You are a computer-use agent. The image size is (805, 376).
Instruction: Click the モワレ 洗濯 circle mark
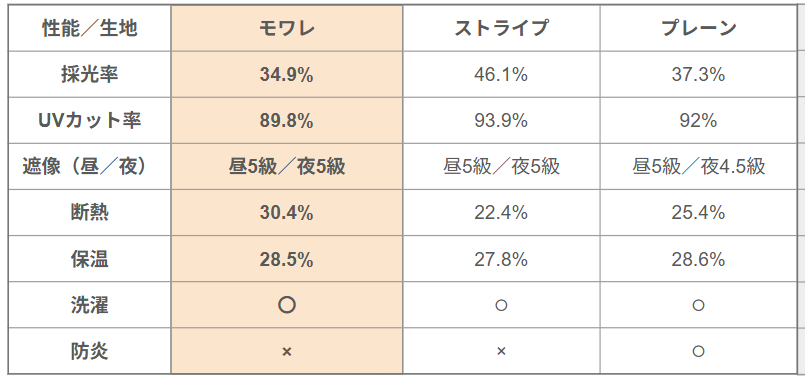[286, 305]
